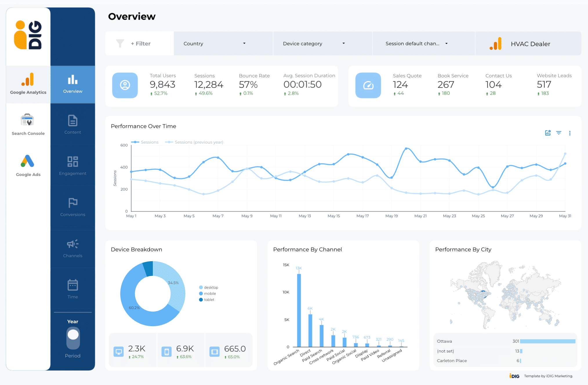Click the chart filter lines icon
Viewport: 588px width, 385px height.
559,133
